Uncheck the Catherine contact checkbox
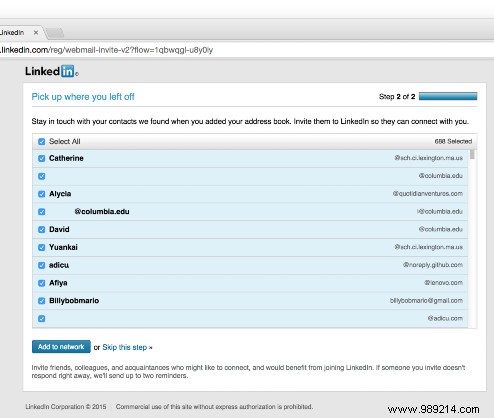Screen dimensions: 494x418 tap(41, 158)
